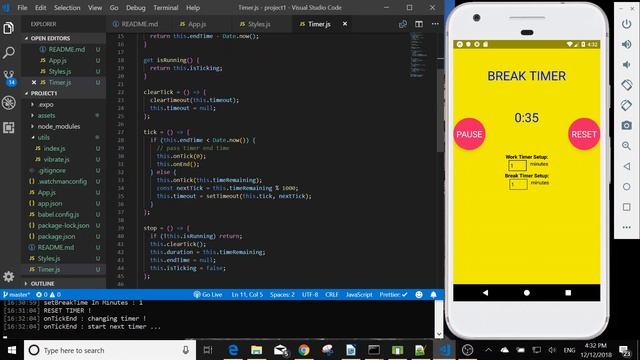Open notifications bell in status bar
This screenshot has height=360, width=640.
433,294
